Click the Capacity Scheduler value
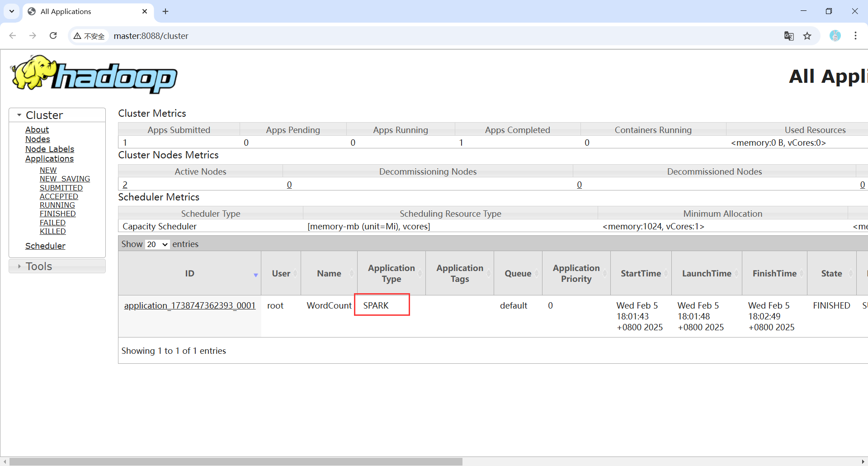Screen dimensions: 868x466 click(x=160, y=226)
